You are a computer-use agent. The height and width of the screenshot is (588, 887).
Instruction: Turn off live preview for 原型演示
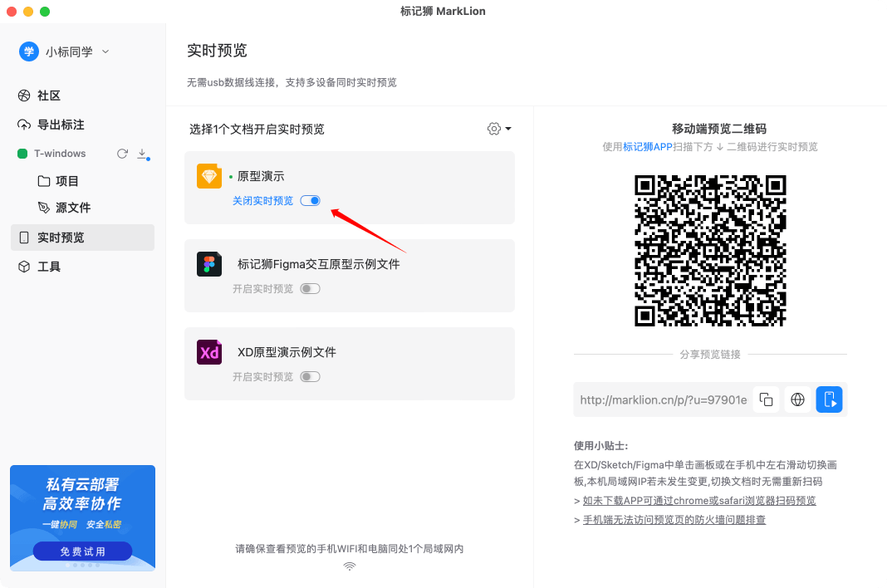tap(310, 201)
